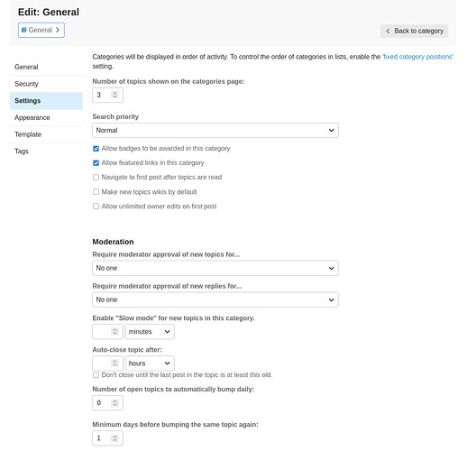Click the Edit: General page title
The image size is (476, 451).
point(49,12)
